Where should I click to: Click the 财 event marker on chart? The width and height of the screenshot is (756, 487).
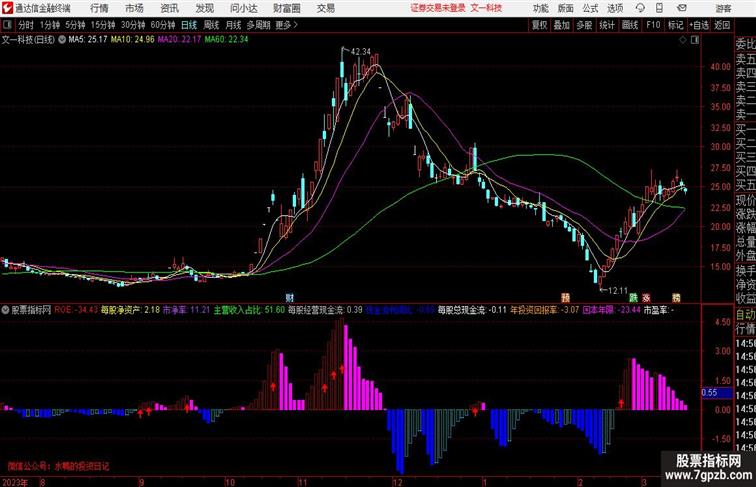[289, 298]
